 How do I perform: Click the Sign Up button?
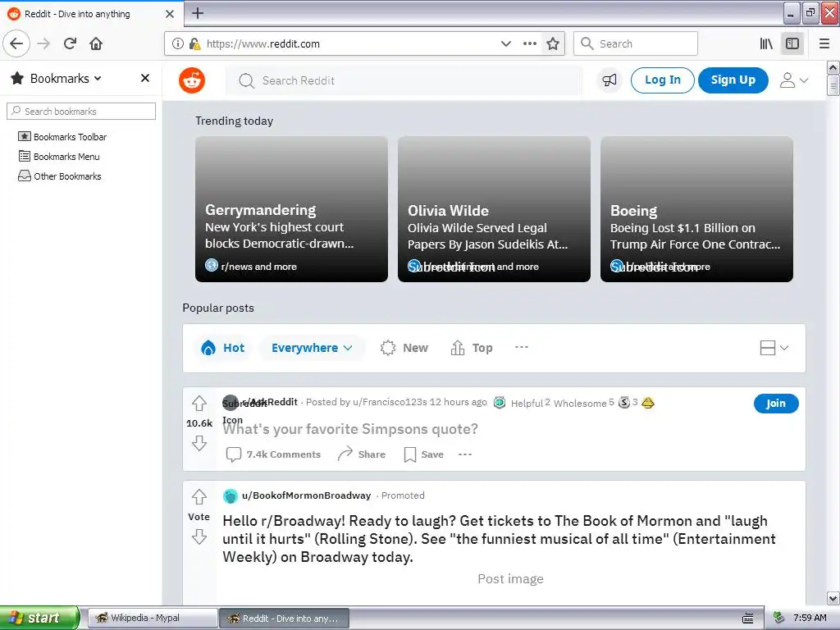point(733,80)
